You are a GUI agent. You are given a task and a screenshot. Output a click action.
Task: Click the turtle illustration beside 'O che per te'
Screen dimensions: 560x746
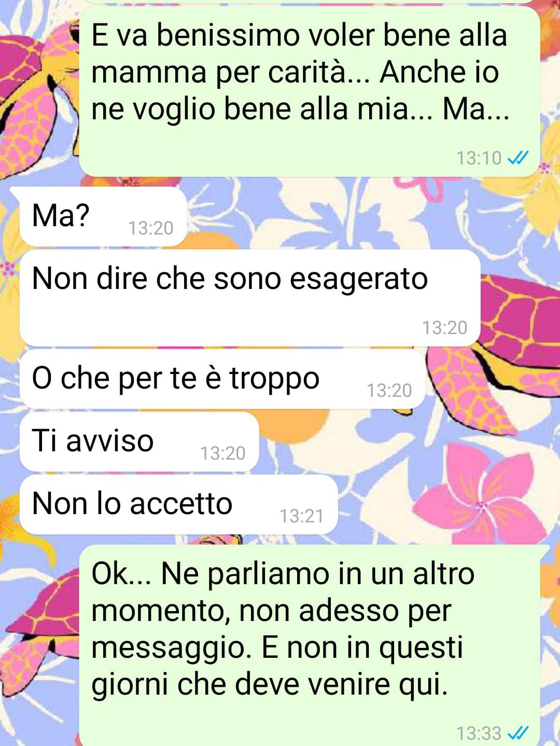pyautogui.click(x=493, y=348)
